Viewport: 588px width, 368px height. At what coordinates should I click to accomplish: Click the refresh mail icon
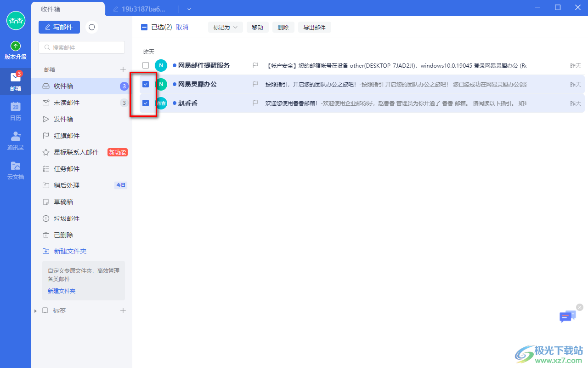click(x=92, y=27)
